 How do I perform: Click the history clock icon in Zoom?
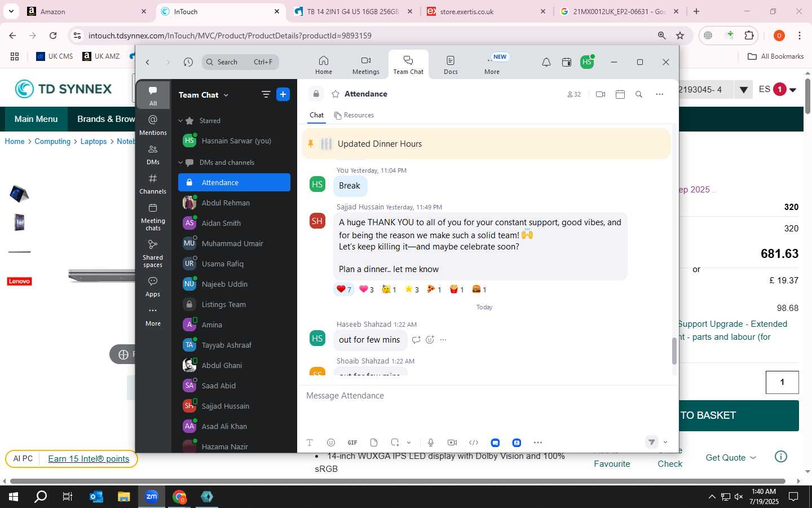point(188,62)
